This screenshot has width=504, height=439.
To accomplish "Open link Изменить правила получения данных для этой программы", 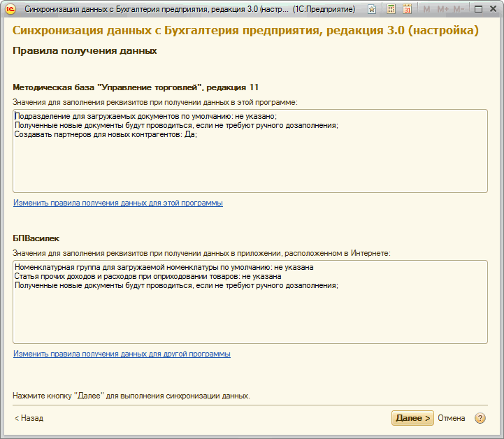I will pos(118,203).
